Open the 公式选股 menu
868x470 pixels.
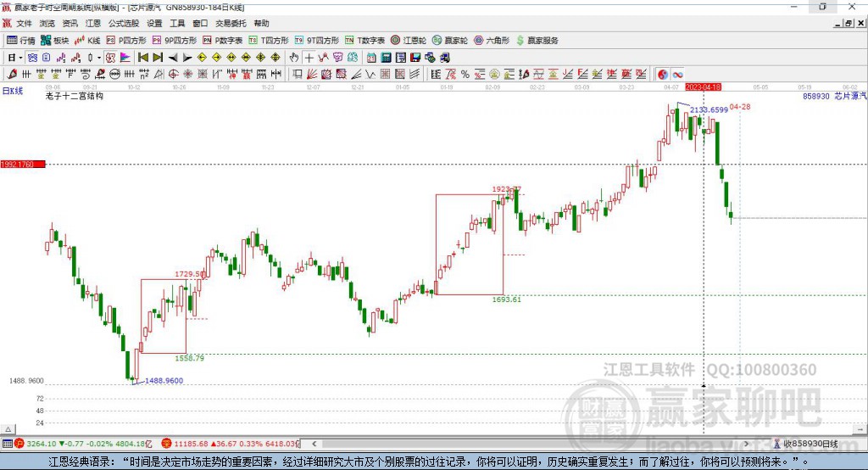pyautogui.click(x=124, y=23)
